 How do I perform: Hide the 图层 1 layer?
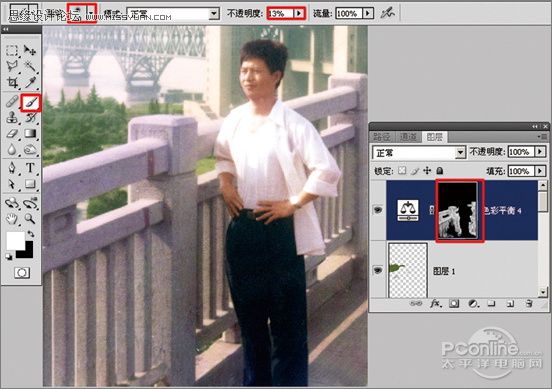tap(378, 270)
